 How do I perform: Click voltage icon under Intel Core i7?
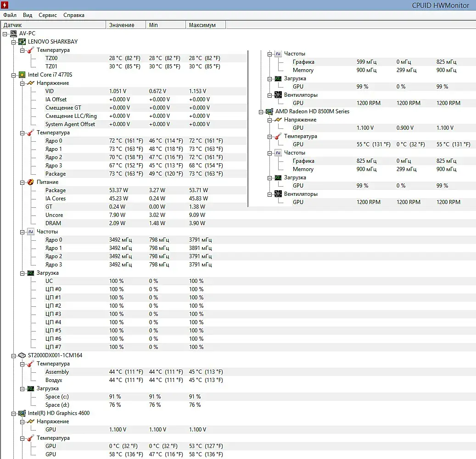click(x=31, y=83)
